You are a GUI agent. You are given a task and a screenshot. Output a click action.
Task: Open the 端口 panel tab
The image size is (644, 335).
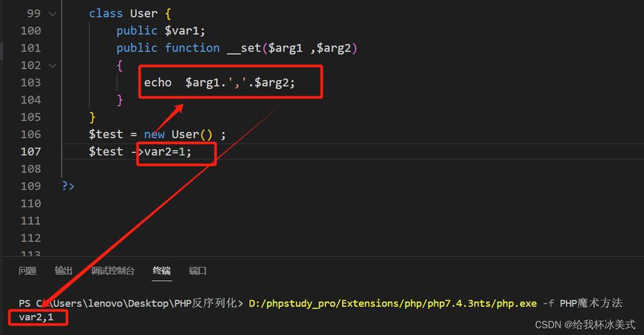[197, 271]
